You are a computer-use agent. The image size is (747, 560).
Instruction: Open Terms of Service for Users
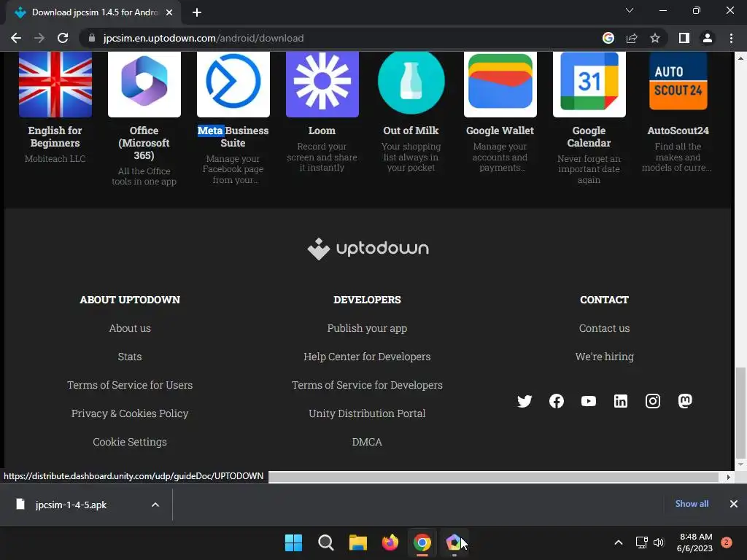(x=130, y=385)
